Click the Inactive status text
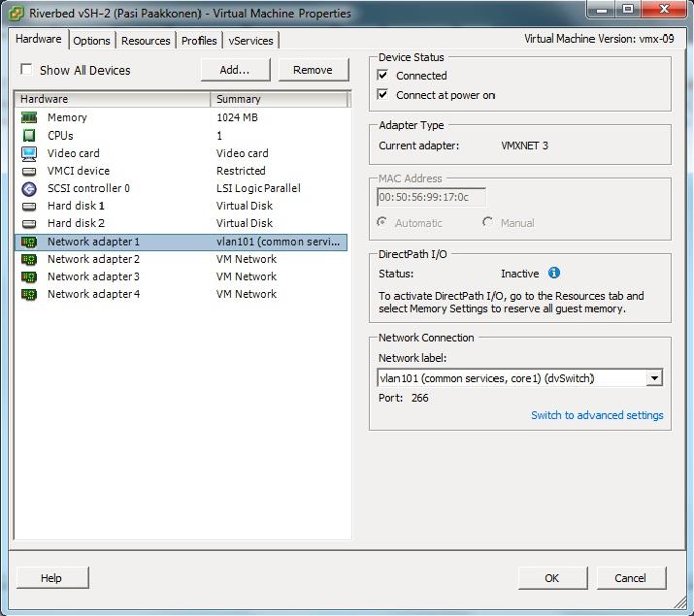Viewport: 694px width, 616px height. (520, 274)
